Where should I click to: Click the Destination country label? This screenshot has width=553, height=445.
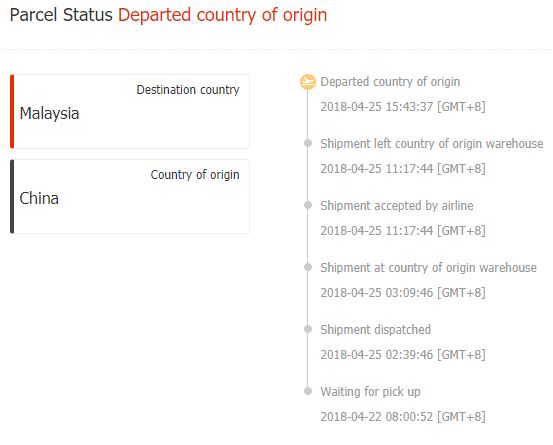pos(188,90)
